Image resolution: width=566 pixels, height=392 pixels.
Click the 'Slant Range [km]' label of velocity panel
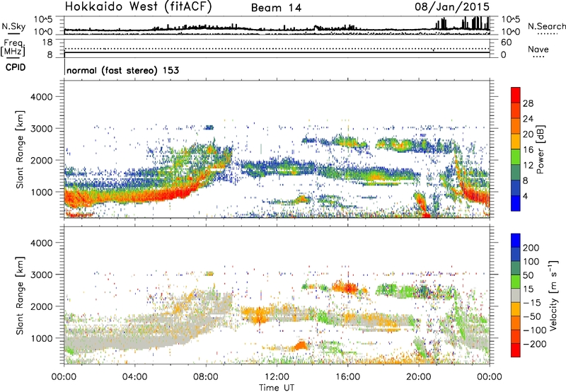pos(20,296)
